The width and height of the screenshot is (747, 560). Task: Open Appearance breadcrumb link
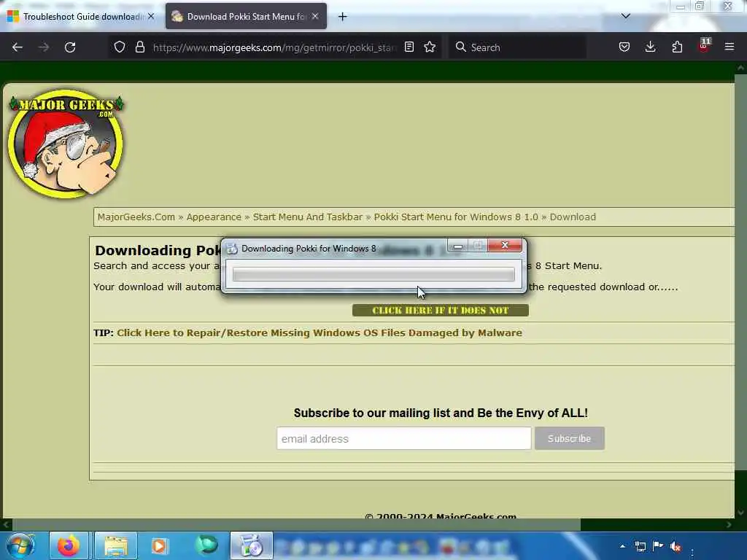(x=214, y=217)
